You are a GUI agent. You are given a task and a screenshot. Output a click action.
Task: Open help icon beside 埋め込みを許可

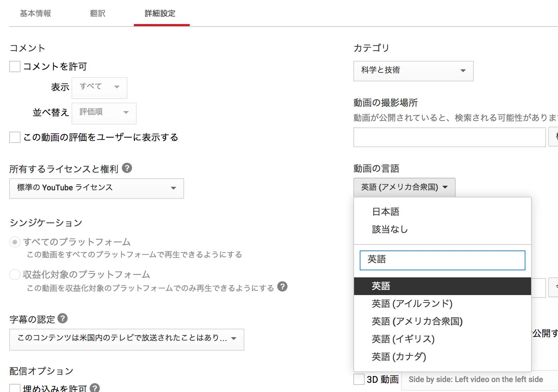[95, 388]
